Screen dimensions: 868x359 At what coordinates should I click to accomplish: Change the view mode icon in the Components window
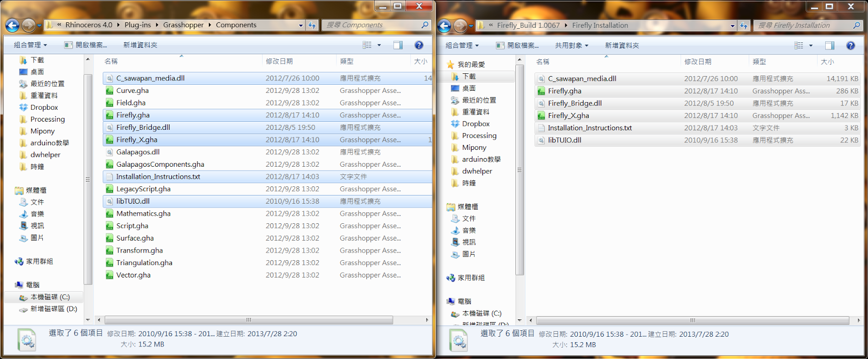pyautogui.click(x=367, y=45)
